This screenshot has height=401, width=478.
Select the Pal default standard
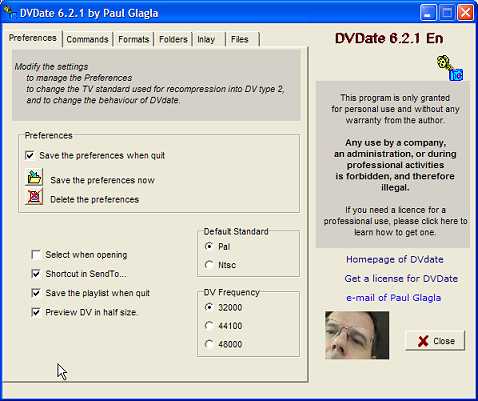[209, 246]
